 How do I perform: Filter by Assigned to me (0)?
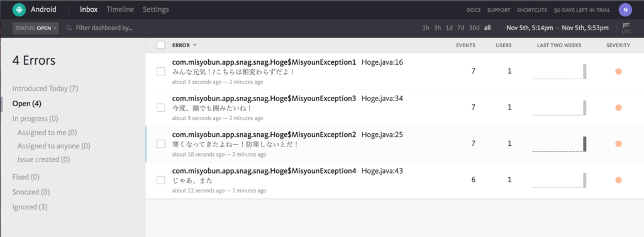pos(47,133)
